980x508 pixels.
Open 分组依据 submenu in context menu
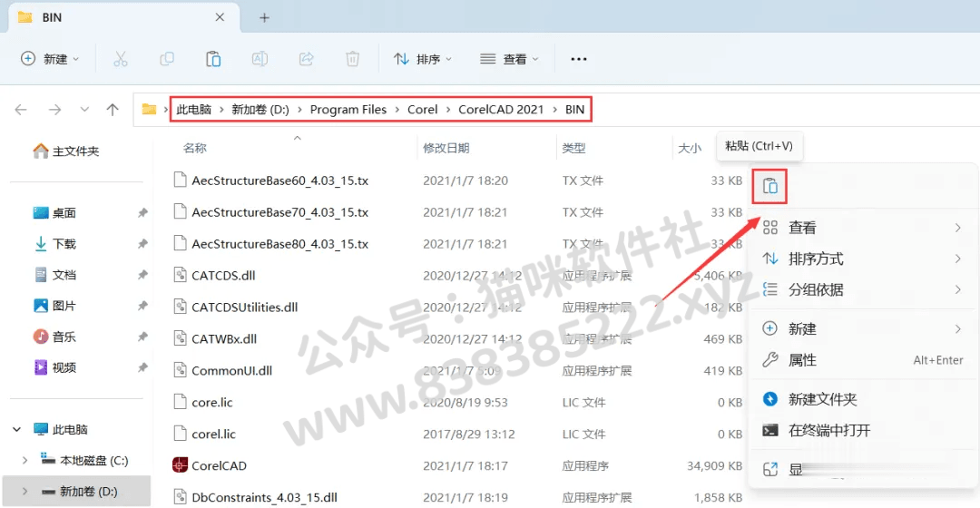tap(863, 290)
